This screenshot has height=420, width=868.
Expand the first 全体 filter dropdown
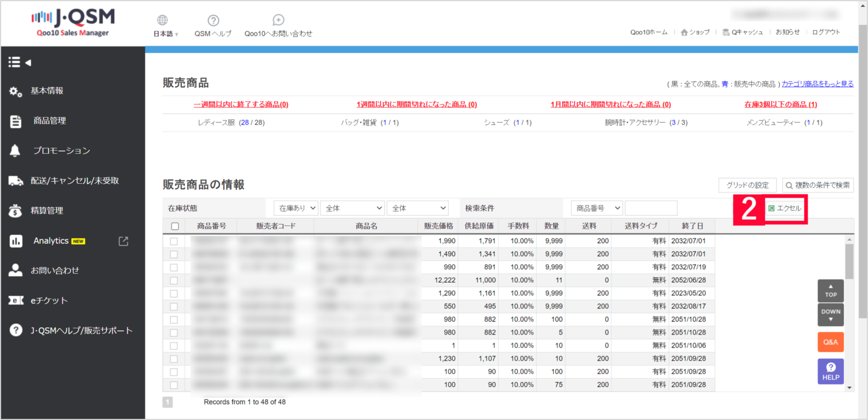coord(352,207)
